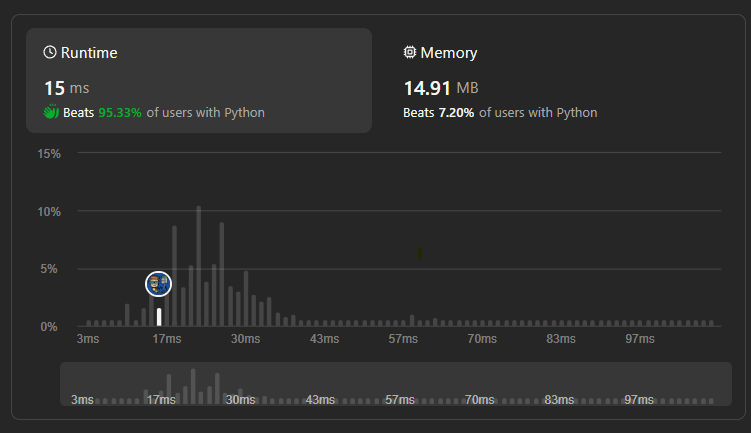
Task: Click the 15 ms runtime value
Action: tap(67, 88)
